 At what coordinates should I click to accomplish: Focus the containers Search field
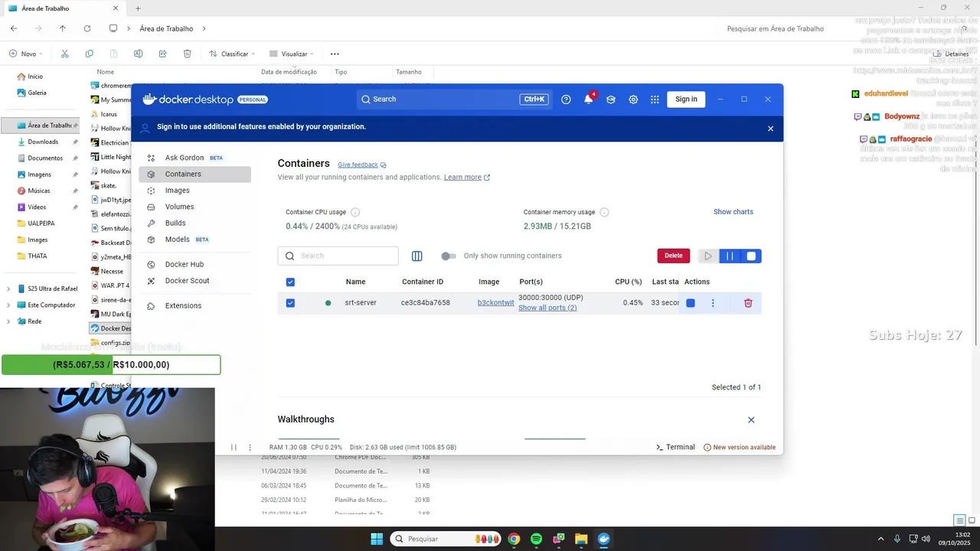click(338, 256)
